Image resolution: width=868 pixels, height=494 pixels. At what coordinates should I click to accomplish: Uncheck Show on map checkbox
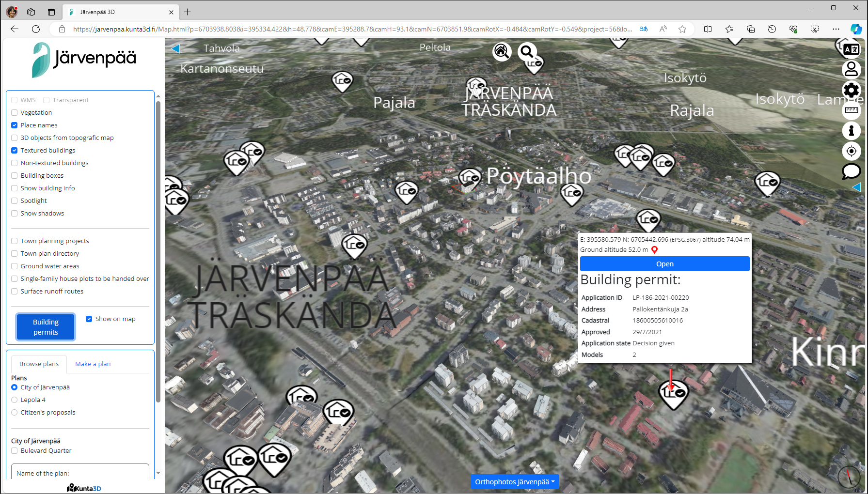(x=89, y=319)
